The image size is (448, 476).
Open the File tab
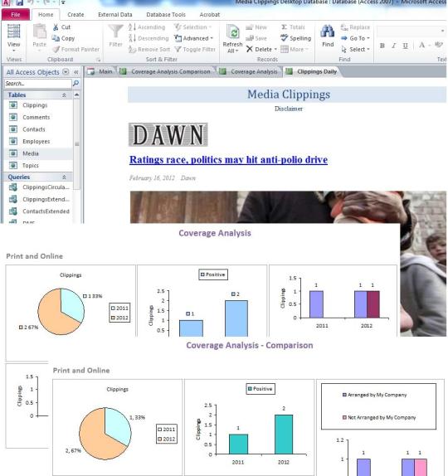point(16,15)
